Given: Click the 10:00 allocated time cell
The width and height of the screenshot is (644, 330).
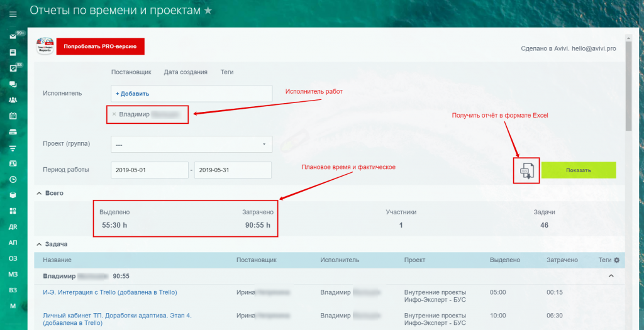Looking at the screenshot, I should [498, 316].
